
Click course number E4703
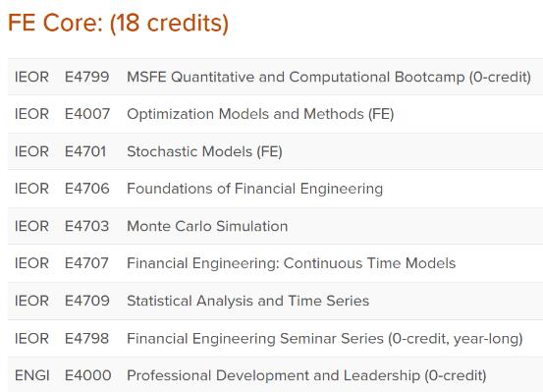pyautogui.click(x=87, y=226)
